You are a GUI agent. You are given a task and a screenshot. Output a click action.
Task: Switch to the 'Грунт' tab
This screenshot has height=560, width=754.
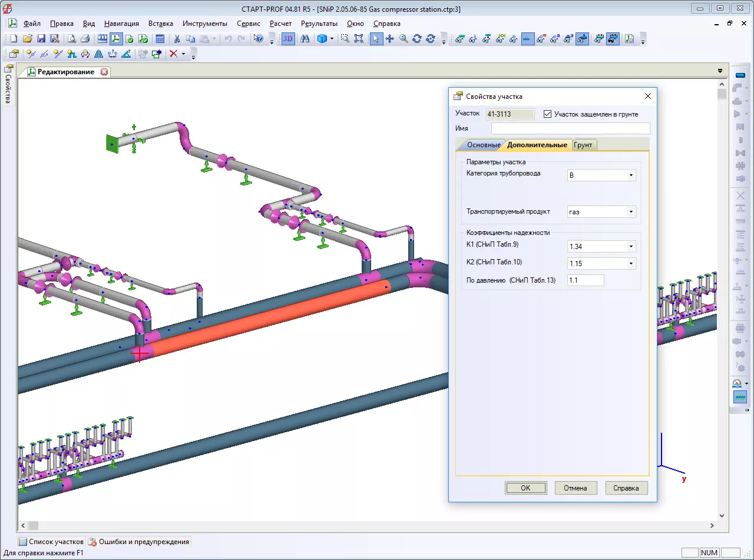pyautogui.click(x=583, y=145)
